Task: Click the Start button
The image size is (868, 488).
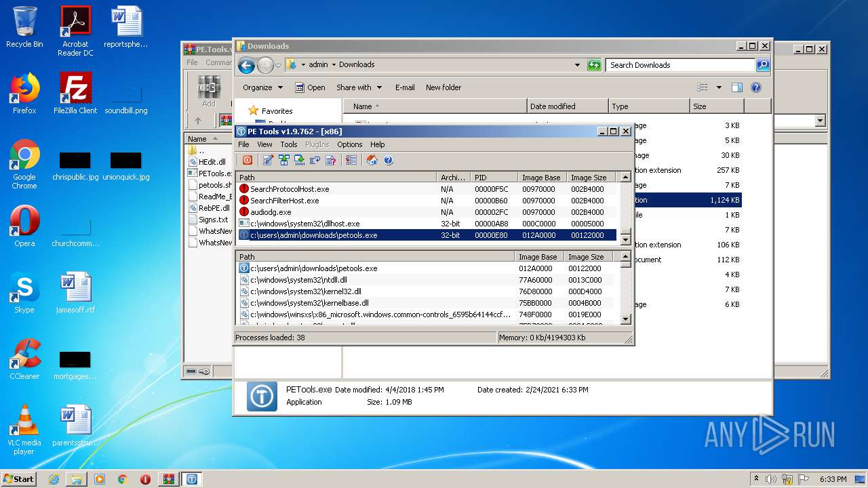Action: click(x=18, y=479)
